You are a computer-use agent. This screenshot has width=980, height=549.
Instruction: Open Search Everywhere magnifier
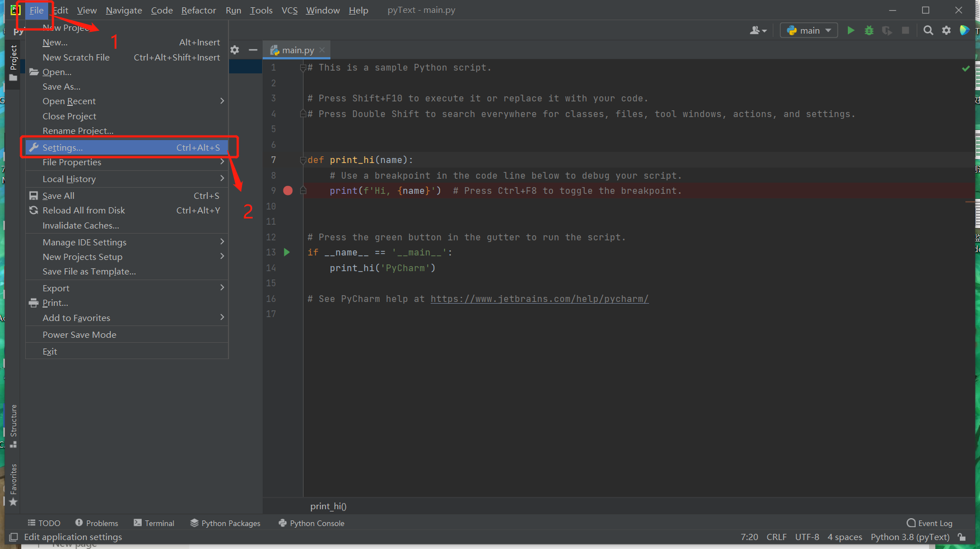pos(928,30)
